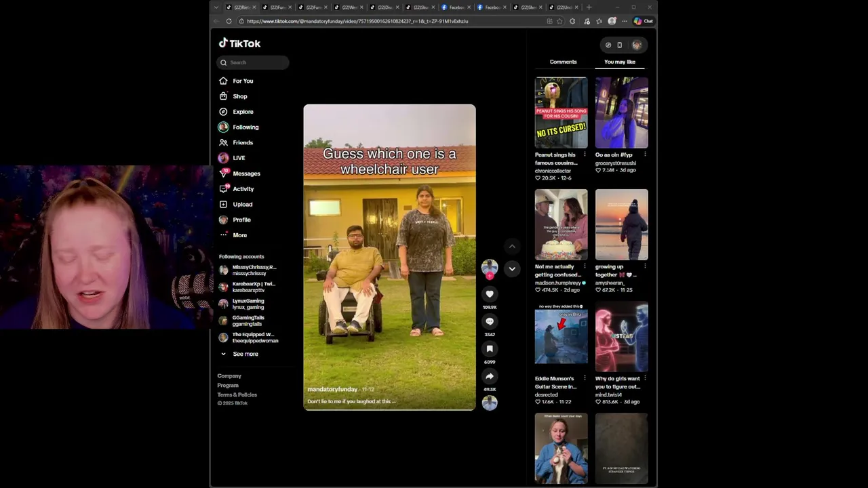Image resolution: width=868 pixels, height=488 pixels.
Task: Click madison.humphreyy creator name
Action: click(x=558, y=283)
